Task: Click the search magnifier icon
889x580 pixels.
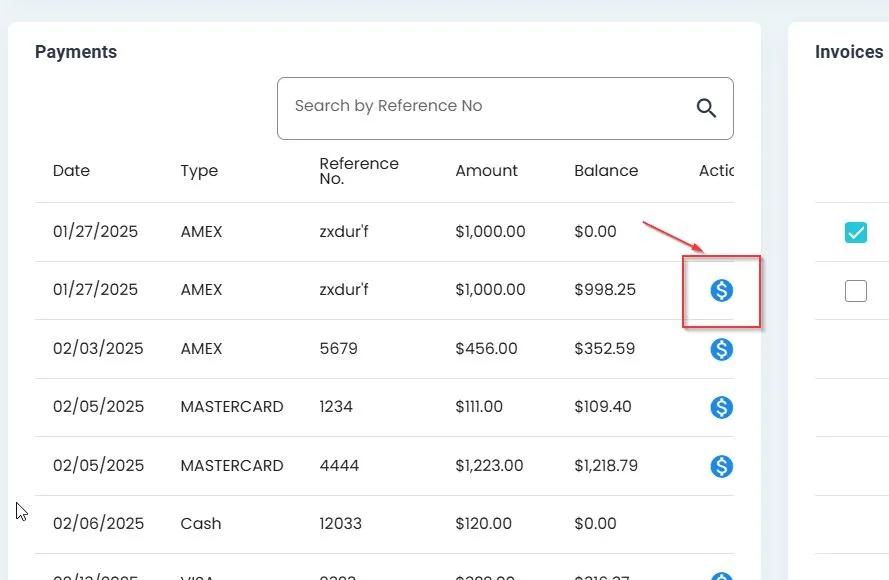Action: [706, 108]
